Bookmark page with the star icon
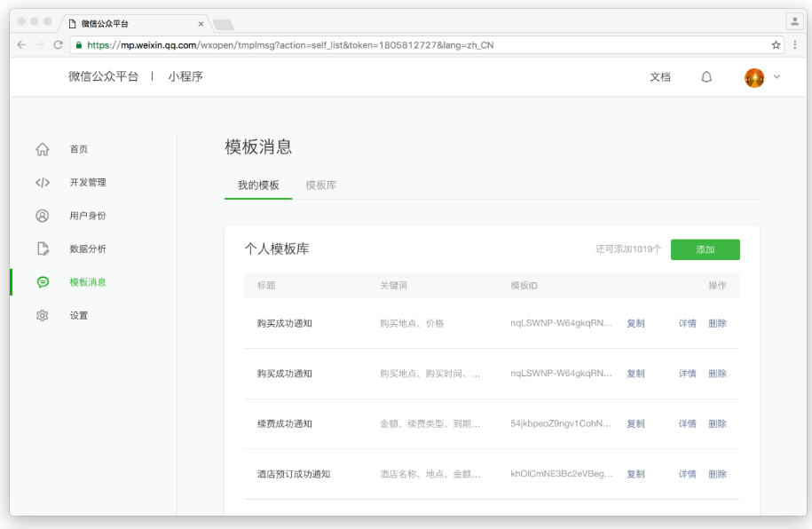812x529 pixels. point(776,45)
